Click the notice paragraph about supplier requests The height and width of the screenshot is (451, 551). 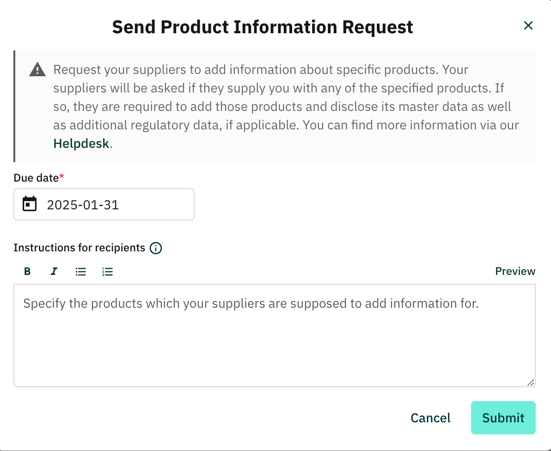click(x=286, y=106)
